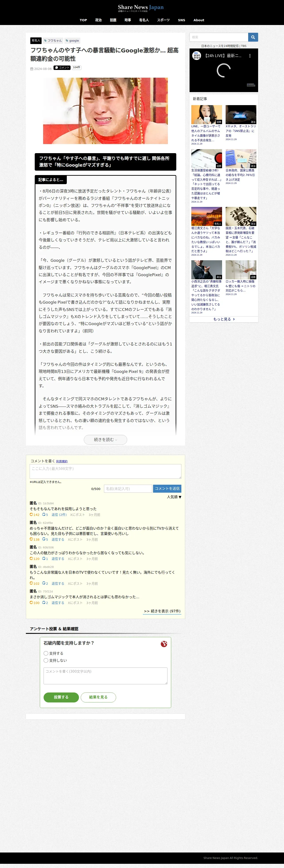
Task: Click the コメントを送信 button
Action: [167, 489]
